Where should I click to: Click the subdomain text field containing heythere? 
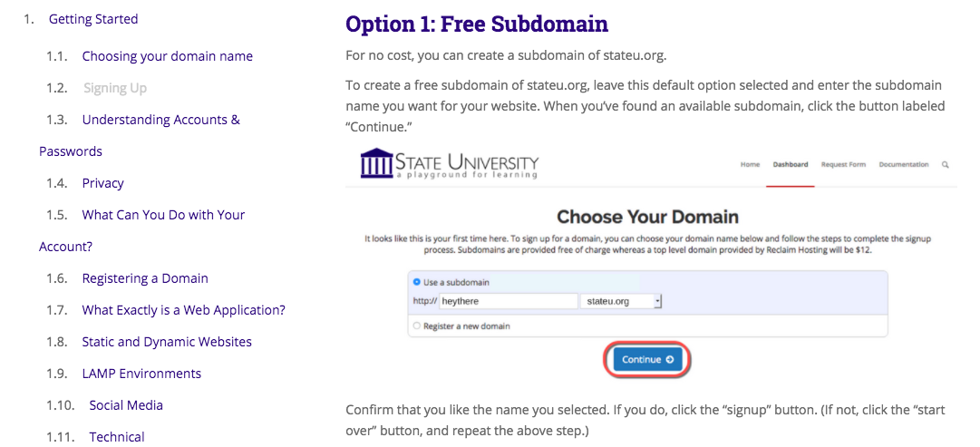pos(509,301)
